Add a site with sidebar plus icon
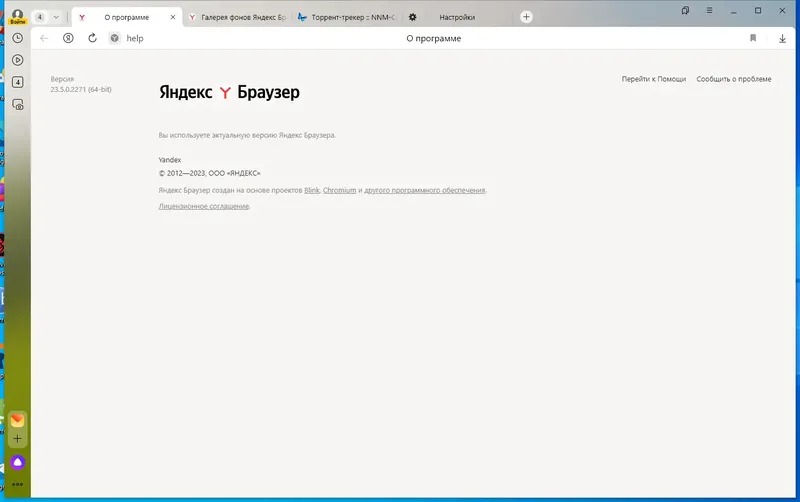Screen dimensions: 800x502 click(17, 439)
